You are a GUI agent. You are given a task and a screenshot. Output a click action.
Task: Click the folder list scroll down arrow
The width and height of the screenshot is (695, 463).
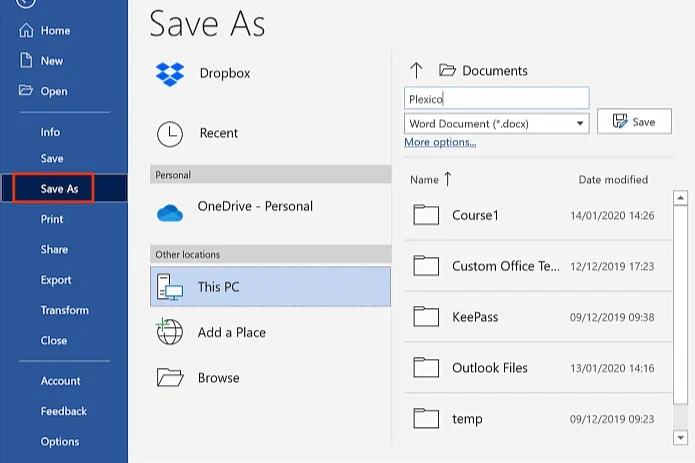tap(680, 438)
